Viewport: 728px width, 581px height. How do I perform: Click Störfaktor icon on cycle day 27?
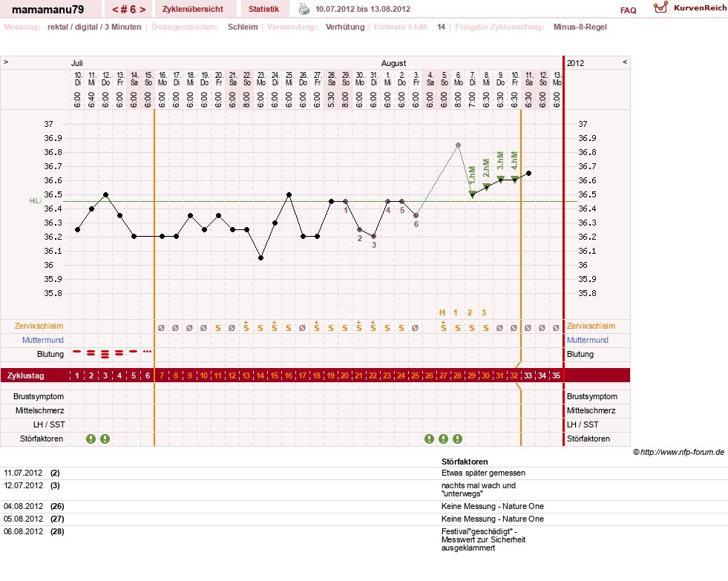[x=443, y=439]
